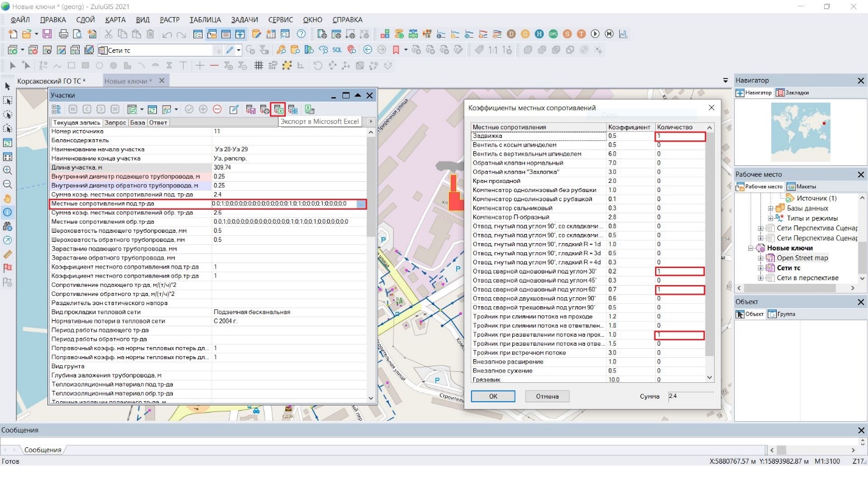This screenshot has height=488, width=868.
Task: Toggle the grid snapping icon in drawing toolbar
Action: click(x=259, y=65)
